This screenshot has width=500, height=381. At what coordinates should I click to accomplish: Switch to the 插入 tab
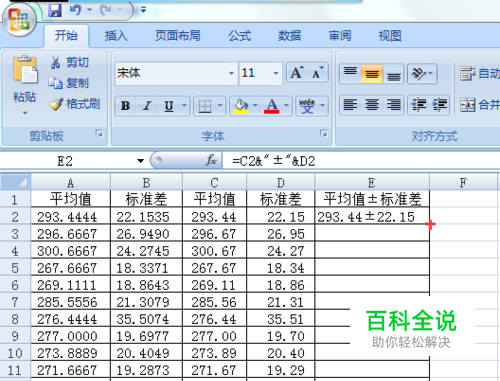point(116,35)
